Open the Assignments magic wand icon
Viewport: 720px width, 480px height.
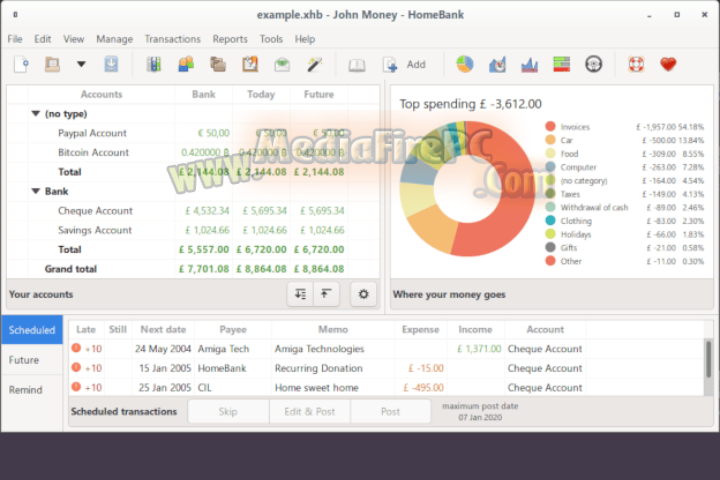point(315,64)
